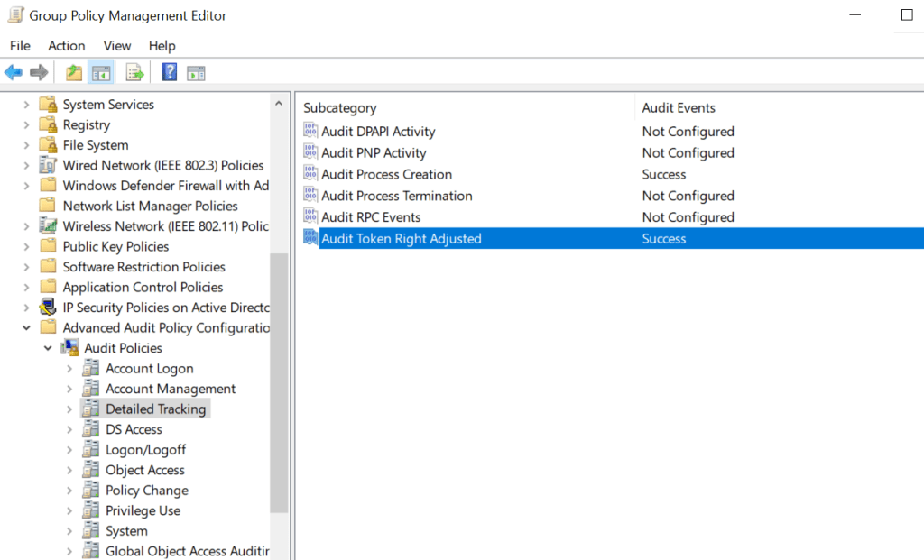Click the Forward arrow in the toolbar
The width and height of the screenshot is (924, 560).
tap(39, 73)
